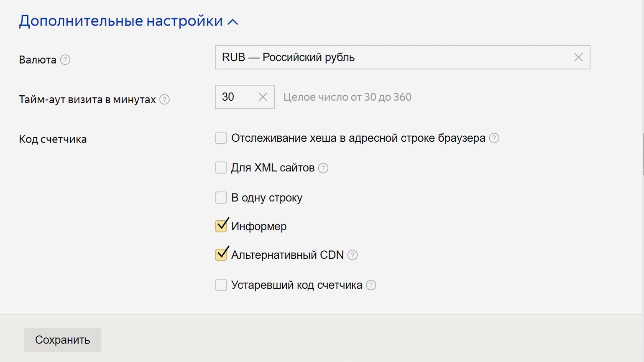Check the Для XML сайтов option

[x=221, y=168]
